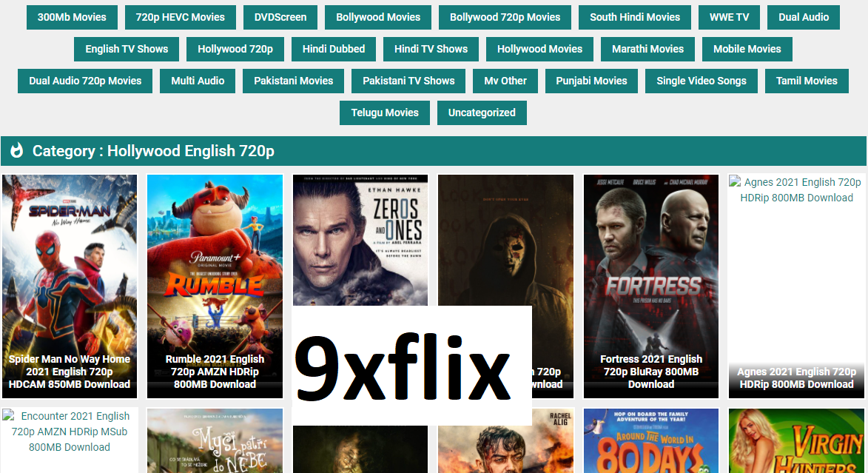The width and height of the screenshot is (868, 473).
Task: View Hindi TV Shows
Action: click(431, 49)
